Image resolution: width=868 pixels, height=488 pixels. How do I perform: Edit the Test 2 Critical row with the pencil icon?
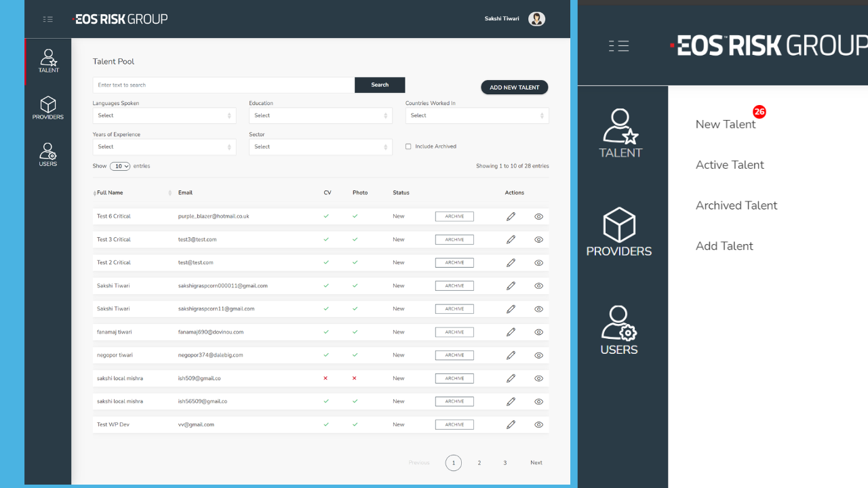[511, 262]
